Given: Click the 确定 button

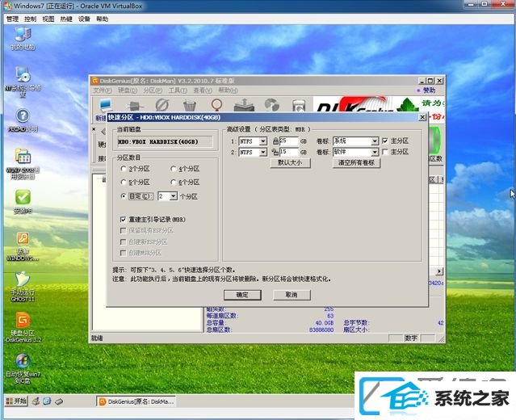Looking at the screenshot, I should (x=242, y=295).
